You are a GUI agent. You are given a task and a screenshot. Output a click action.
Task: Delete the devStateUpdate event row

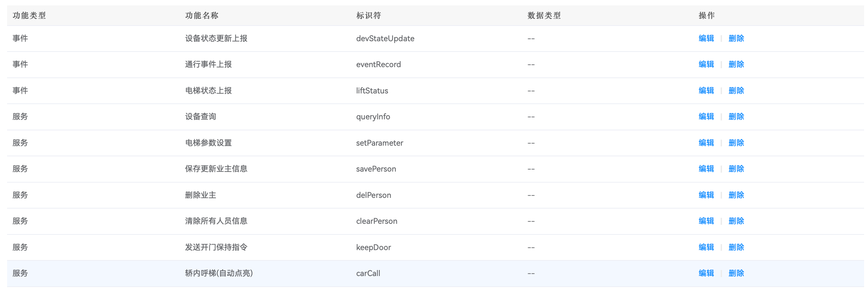tap(736, 38)
